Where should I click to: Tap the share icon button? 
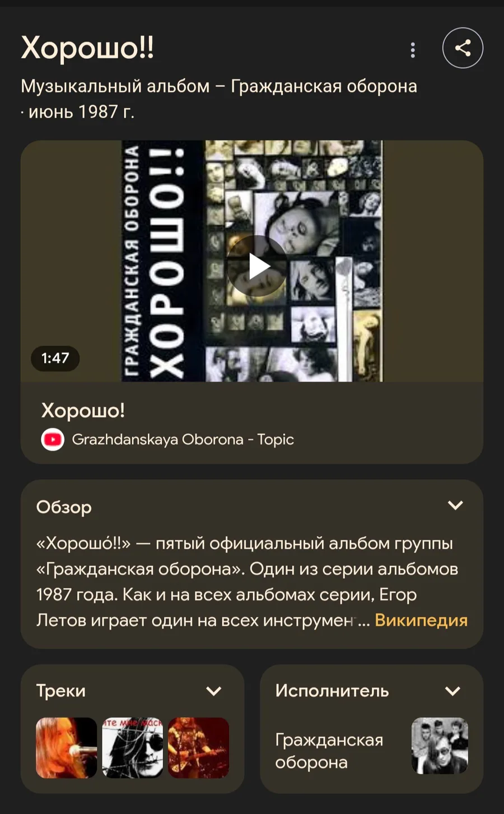463,48
